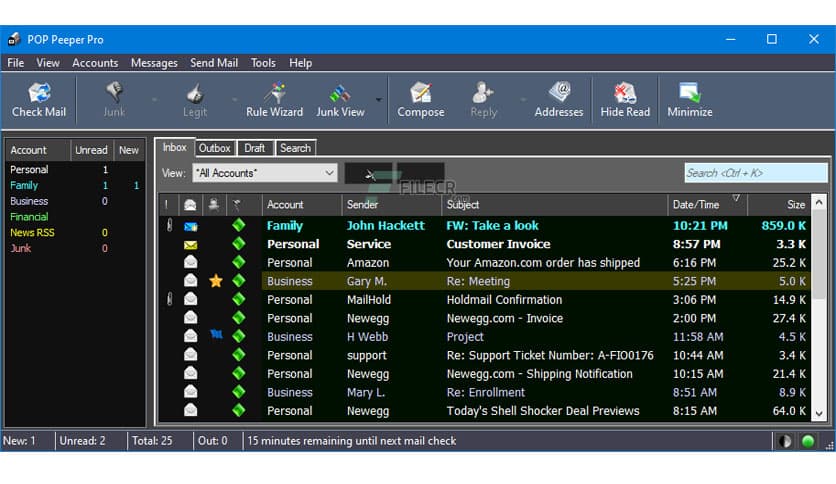Expand the Junk button dropdown arrow
The width and height of the screenshot is (836, 484).
pyautogui.click(x=155, y=100)
